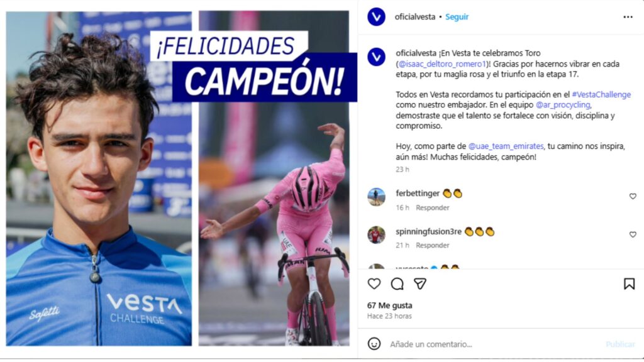View who liked via '67 Me gusta'
Viewport: 644px width, 362px height.
389,305
